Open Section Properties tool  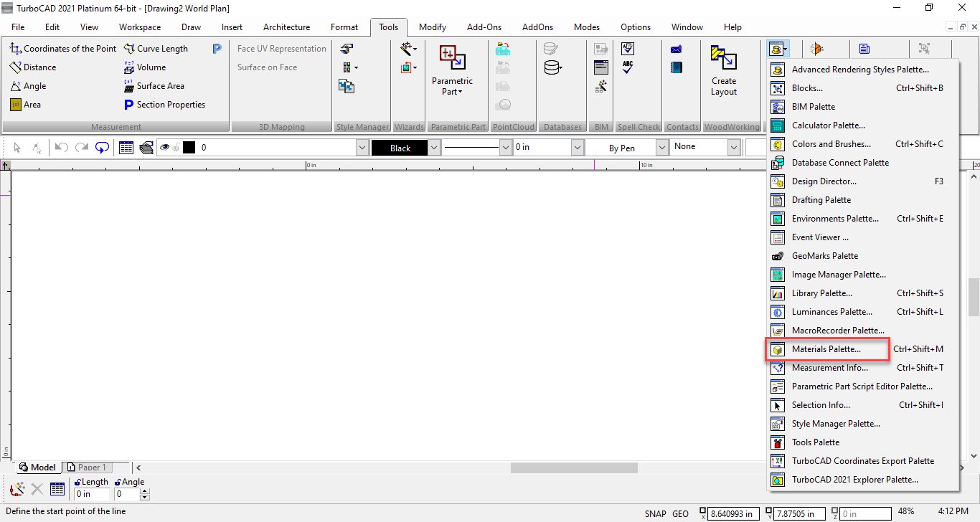point(164,105)
